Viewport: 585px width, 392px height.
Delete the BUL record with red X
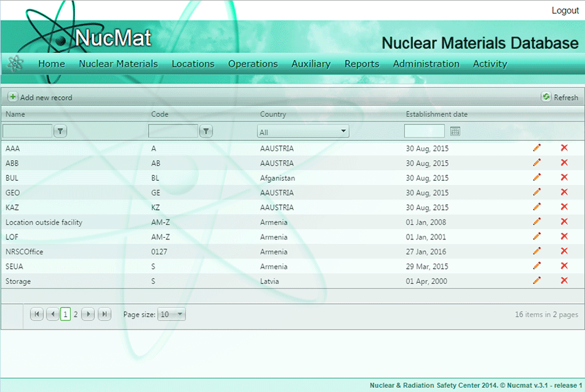[x=564, y=177]
